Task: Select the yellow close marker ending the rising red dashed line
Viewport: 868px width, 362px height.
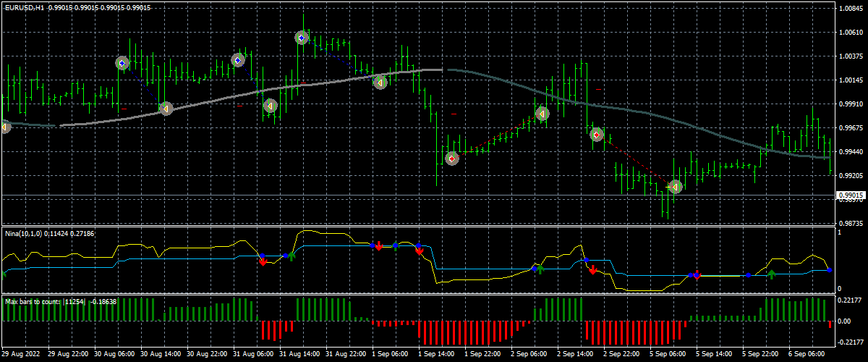Action: 542,114
